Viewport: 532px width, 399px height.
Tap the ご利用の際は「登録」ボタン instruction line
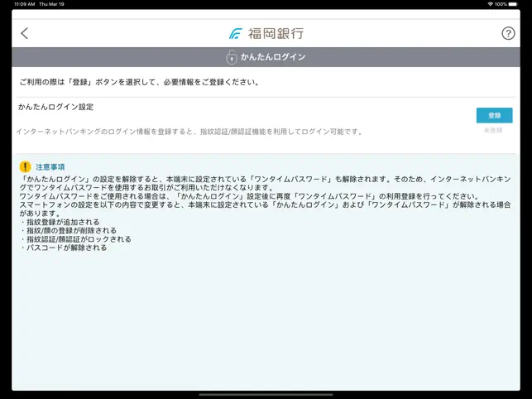point(139,82)
